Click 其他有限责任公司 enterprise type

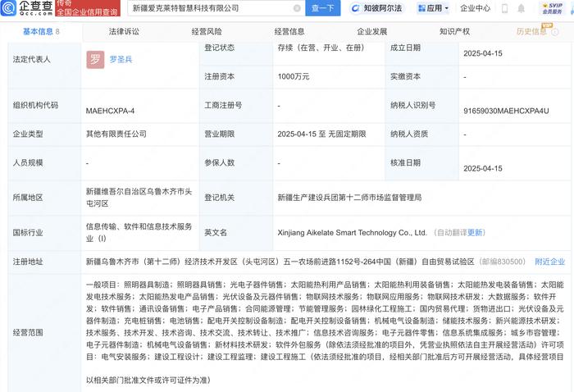tap(116, 134)
